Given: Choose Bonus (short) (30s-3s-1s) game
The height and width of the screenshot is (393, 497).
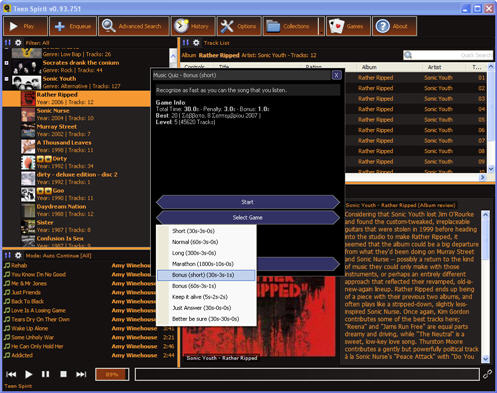Looking at the screenshot, I should (206, 275).
